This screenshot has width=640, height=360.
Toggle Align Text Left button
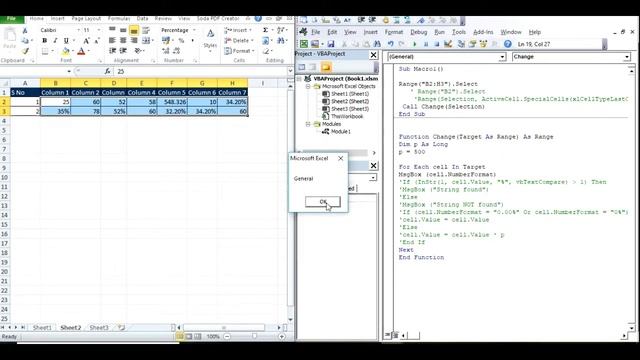tap(112, 40)
